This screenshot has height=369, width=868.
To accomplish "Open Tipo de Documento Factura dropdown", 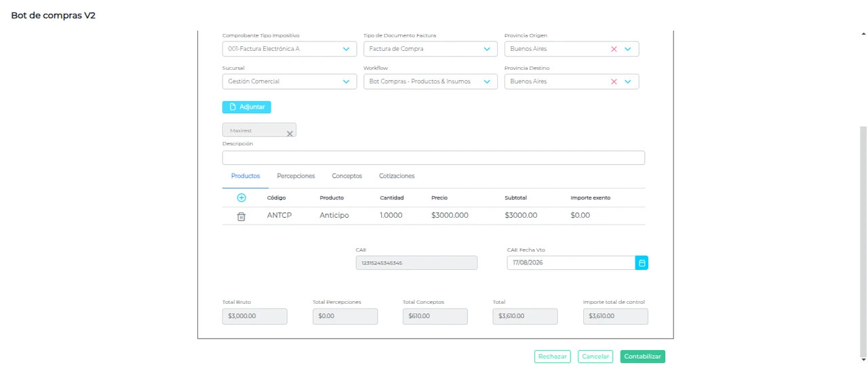I will 431,49.
